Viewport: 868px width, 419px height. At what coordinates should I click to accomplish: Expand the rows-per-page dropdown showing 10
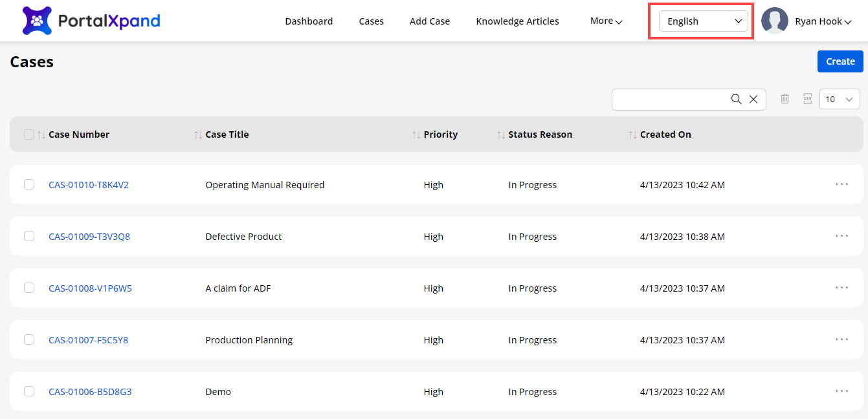point(839,99)
